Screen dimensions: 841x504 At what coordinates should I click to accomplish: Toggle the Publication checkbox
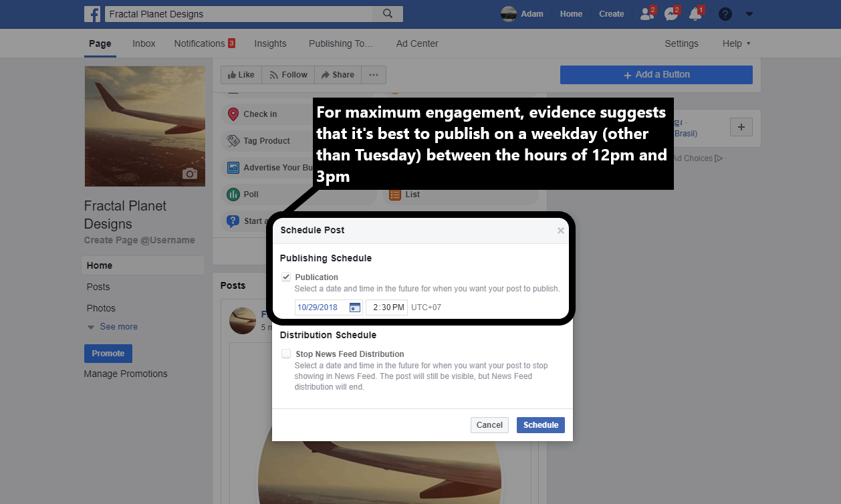coord(286,277)
